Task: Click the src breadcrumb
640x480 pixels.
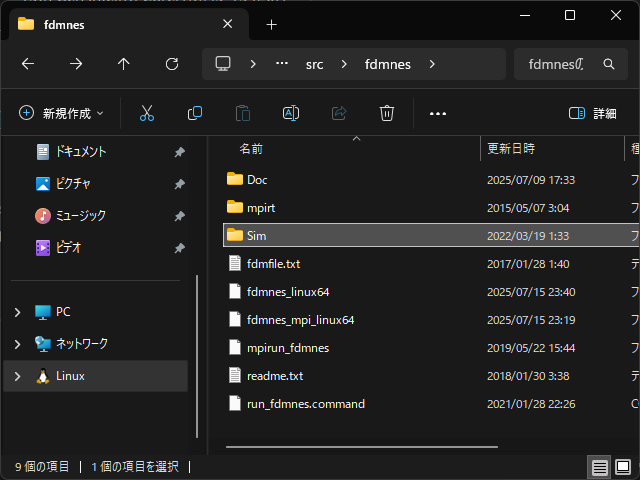Action: [x=314, y=64]
